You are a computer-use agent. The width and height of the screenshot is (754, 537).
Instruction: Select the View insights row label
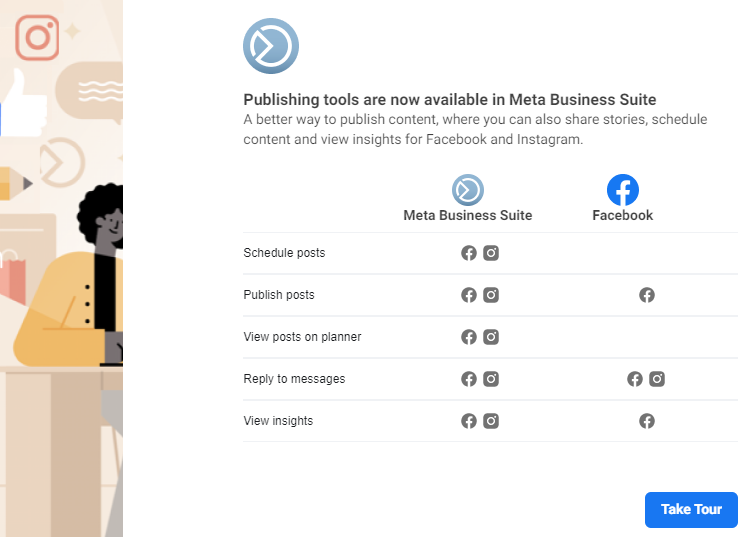pos(278,421)
